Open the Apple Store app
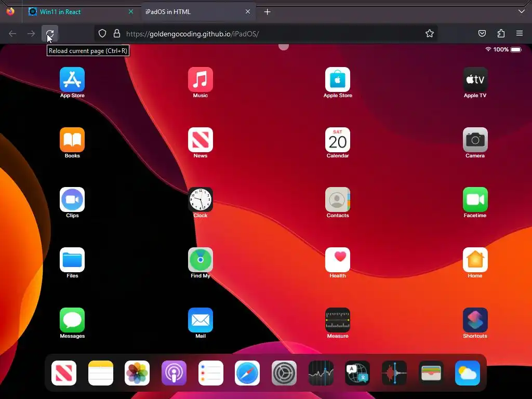 point(338,79)
